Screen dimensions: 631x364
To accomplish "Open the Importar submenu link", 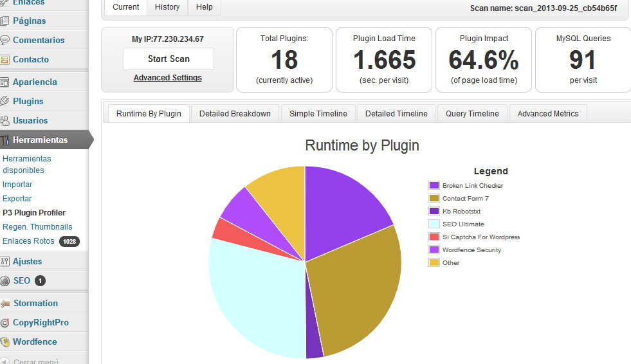I will point(17,185).
